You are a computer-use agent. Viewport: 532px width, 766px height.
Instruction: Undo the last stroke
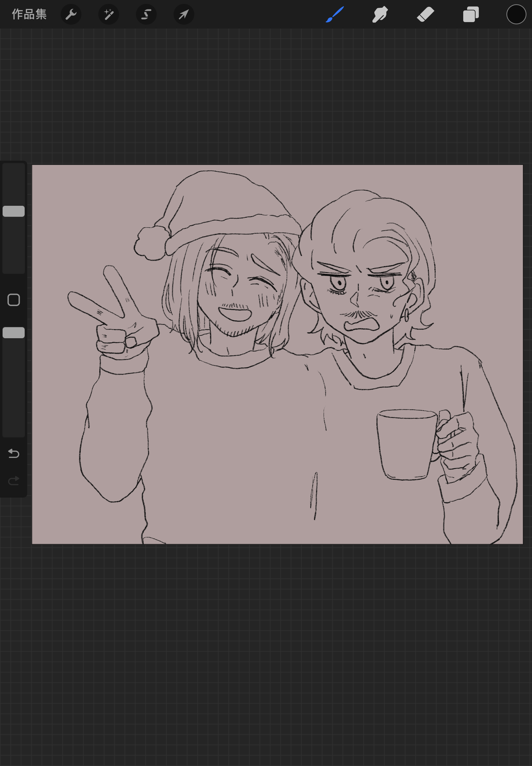click(x=14, y=453)
